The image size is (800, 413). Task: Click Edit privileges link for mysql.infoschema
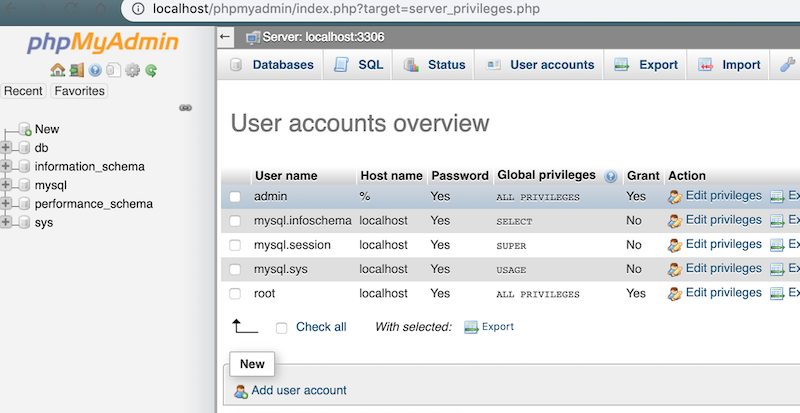(723, 220)
